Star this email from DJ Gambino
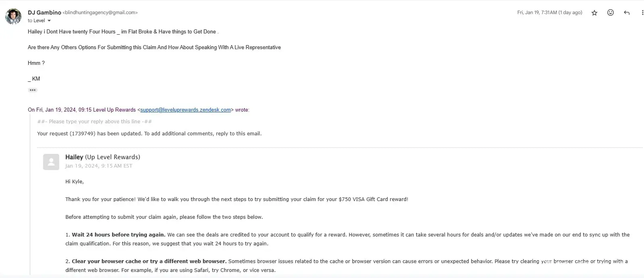 [x=594, y=13]
